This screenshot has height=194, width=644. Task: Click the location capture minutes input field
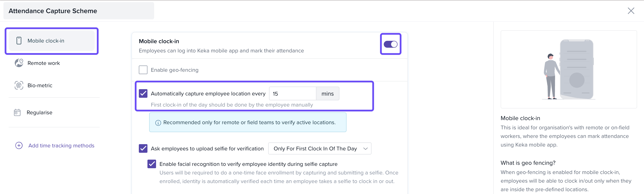point(293,94)
